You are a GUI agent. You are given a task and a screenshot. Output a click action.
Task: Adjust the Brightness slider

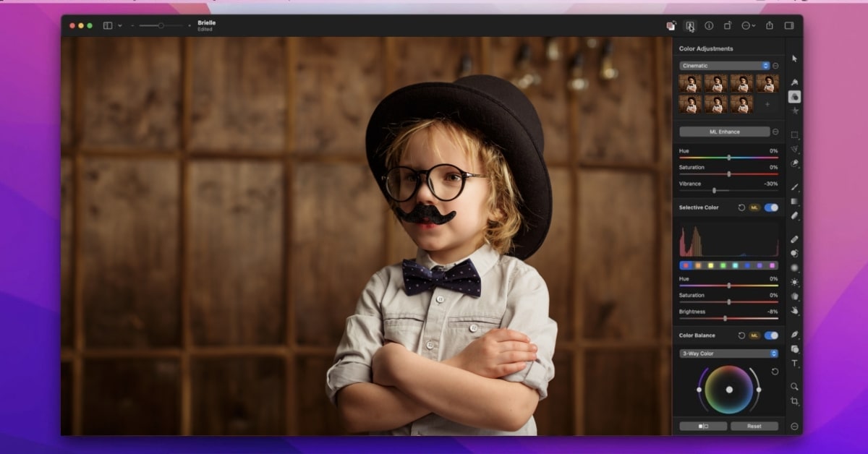pos(728,318)
